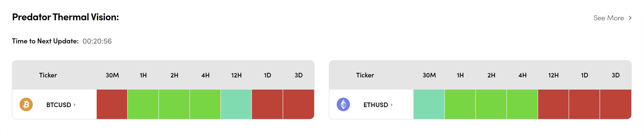Click the 12H header in ETHUSD table
The width and height of the screenshot is (644, 134).
pyautogui.click(x=553, y=75)
